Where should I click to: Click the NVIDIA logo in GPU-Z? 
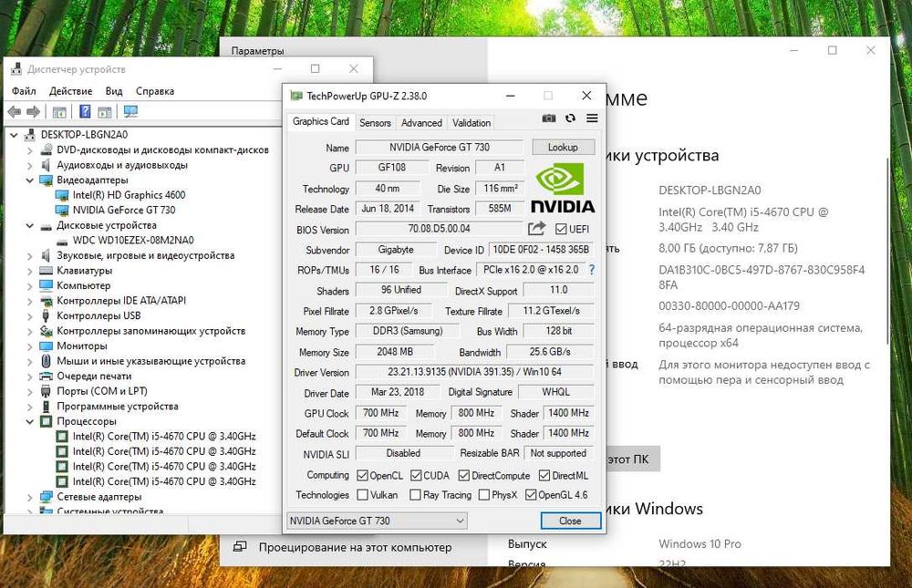[x=563, y=188]
